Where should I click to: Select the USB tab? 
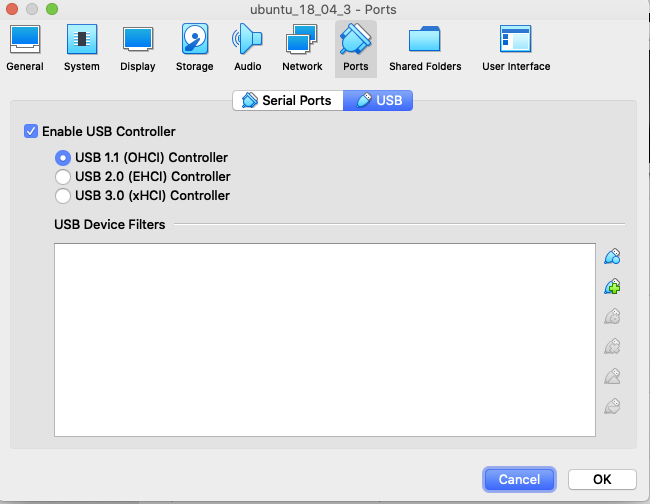pyautogui.click(x=378, y=101)
